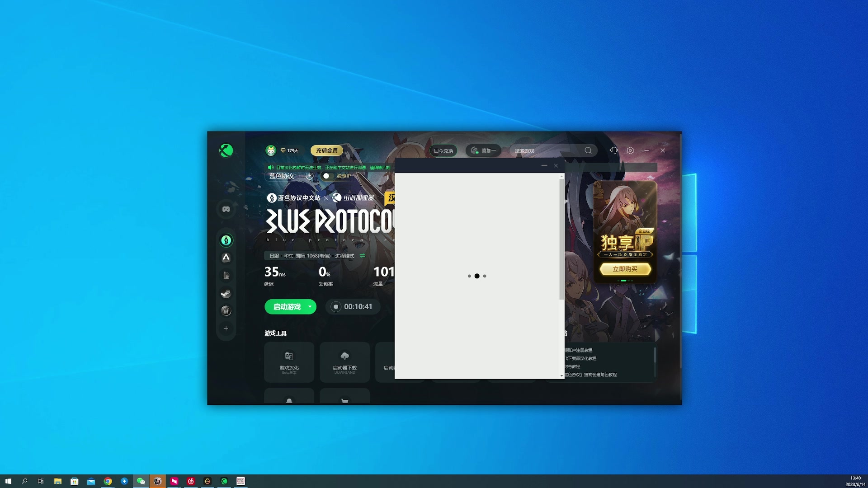Open the 账户注册教程 guide link

(x=579, y=350)
